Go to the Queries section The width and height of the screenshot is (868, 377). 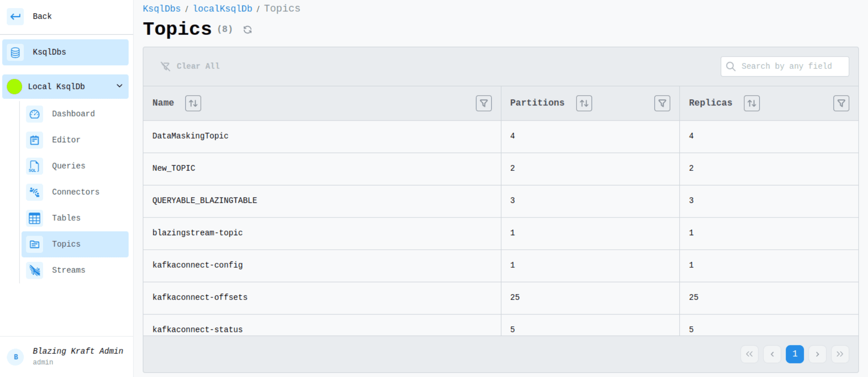pyautogui.click(x=68, y=166)
